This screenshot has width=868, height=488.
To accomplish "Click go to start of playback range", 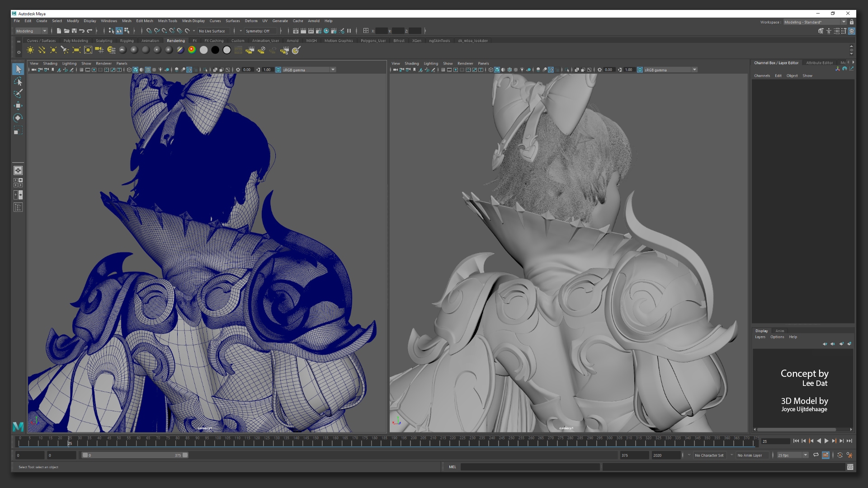I will [x=796, y=441].
